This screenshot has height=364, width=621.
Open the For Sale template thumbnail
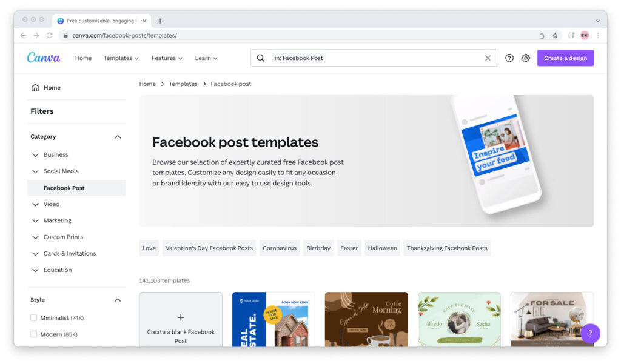click(x=552, y=320)
